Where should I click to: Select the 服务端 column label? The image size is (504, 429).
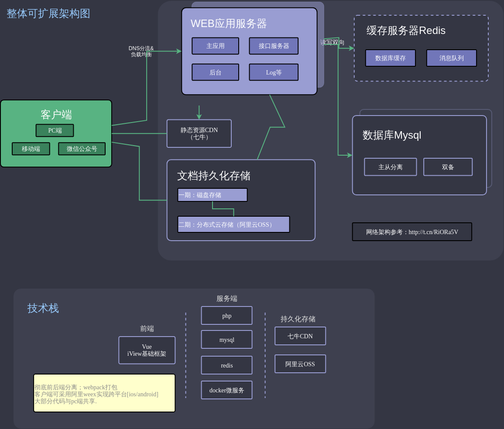tap(226, 298)
